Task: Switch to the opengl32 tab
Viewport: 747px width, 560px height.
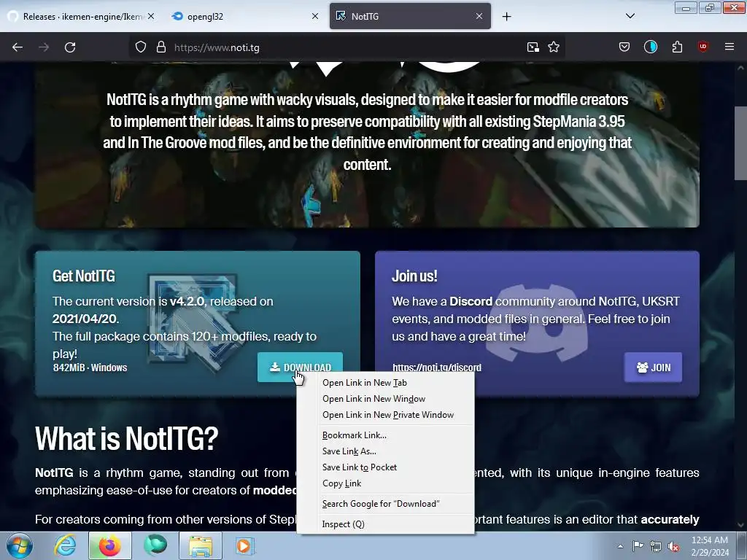Action: [x=245, y=16]
